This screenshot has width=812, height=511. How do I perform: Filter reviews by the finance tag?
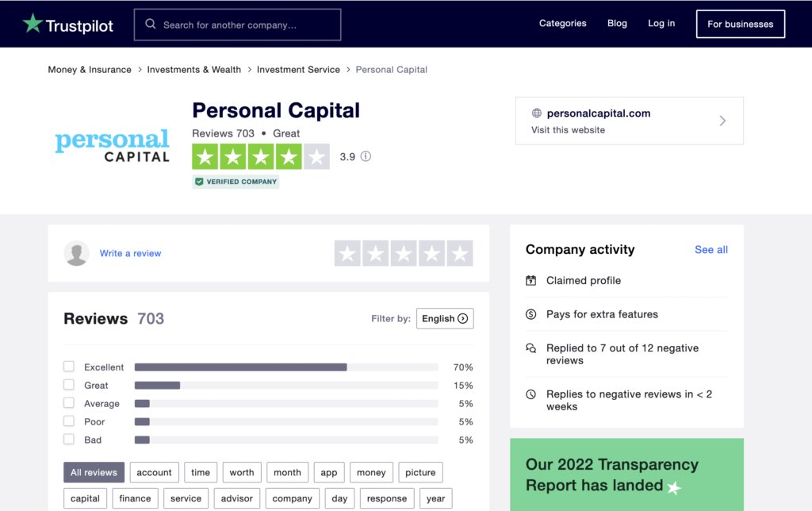[135, 498]
